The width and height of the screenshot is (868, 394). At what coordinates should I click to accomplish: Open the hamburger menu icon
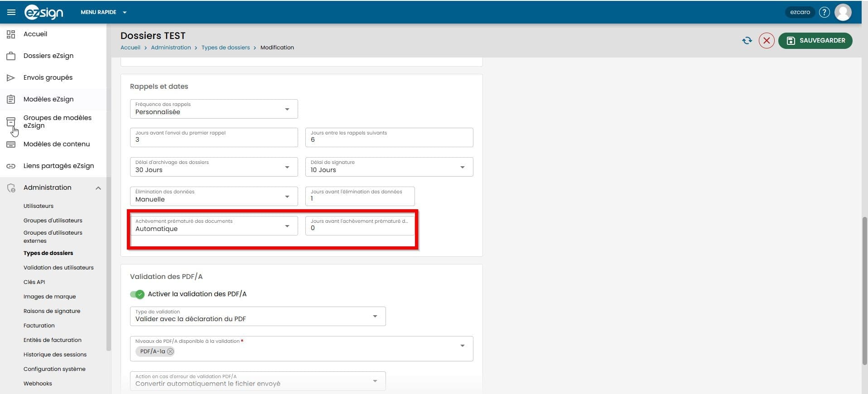[11, 12]
